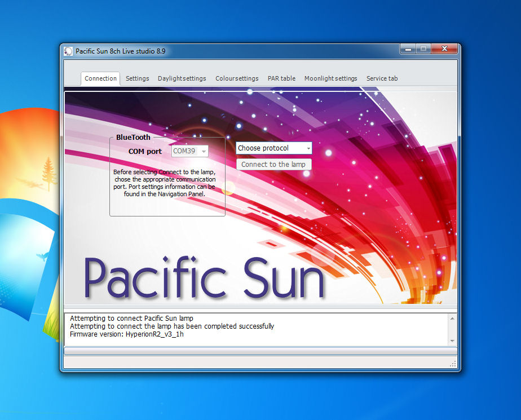Click the port settings instruction text
521x420 pixels.
coord(165,183)
